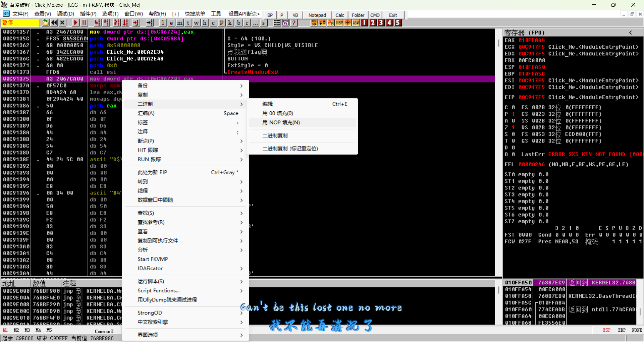
Task: Expand the 转到 context submenu
Action: 185,181
